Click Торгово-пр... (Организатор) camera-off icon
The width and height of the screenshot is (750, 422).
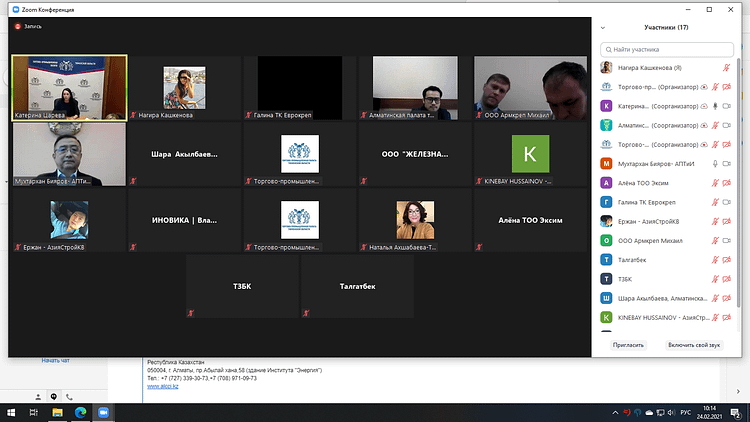point(727,87)
